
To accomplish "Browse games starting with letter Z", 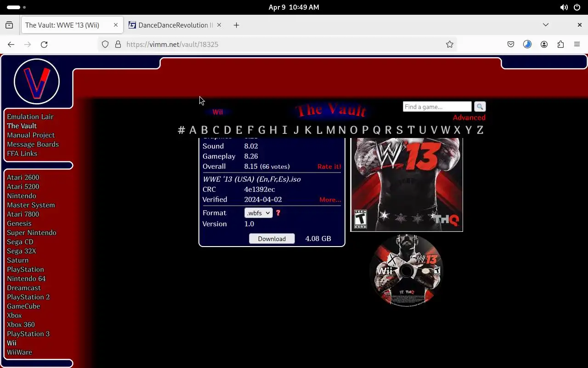I will pyautogui.click(x=480, y=130).
